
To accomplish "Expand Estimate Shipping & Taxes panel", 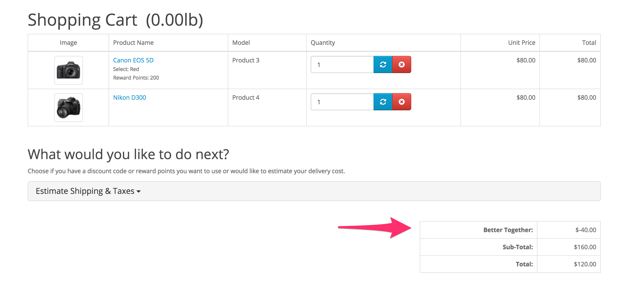I will pos(88,191).
